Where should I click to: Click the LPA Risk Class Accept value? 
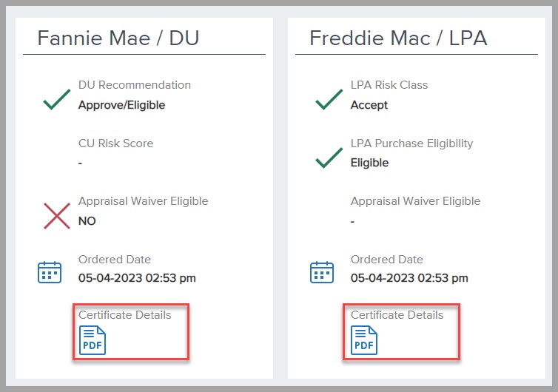point(369,105)
